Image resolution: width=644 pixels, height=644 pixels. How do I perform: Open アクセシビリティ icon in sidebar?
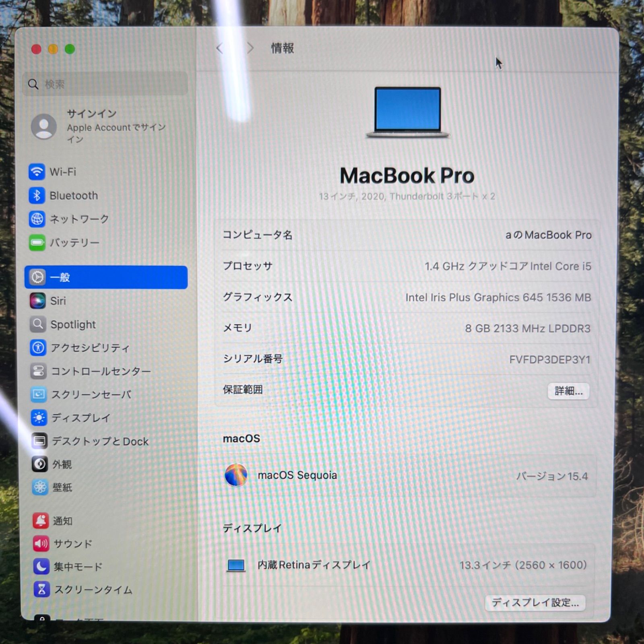click(x=38, y=347)
